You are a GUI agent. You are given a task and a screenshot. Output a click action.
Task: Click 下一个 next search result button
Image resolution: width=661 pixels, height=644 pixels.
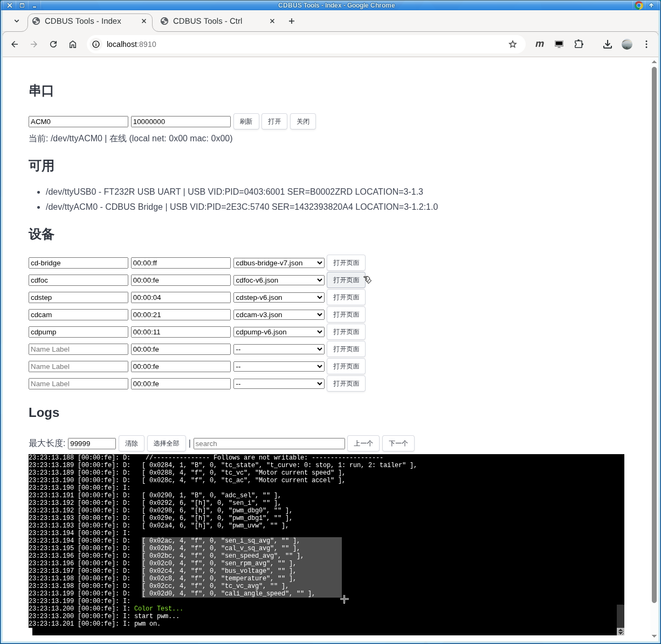pos(398,443)
